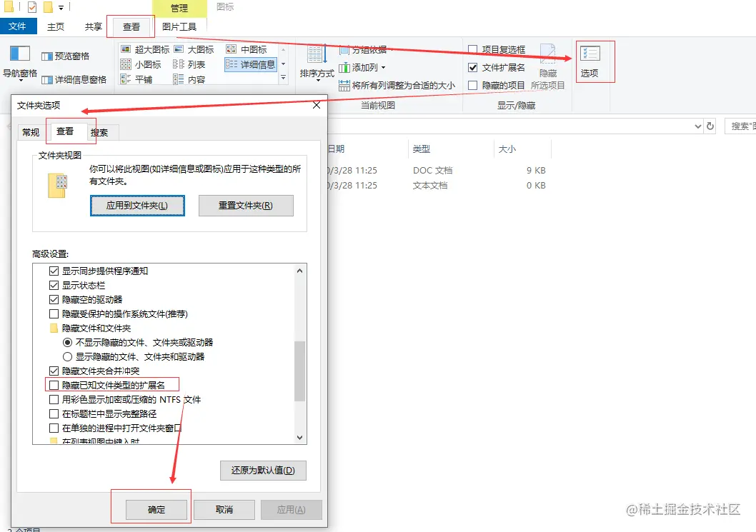The image size is (756, 532).
Task: Check 隐藏的项目 hidden items checkbox
Action: pos(473,85)
